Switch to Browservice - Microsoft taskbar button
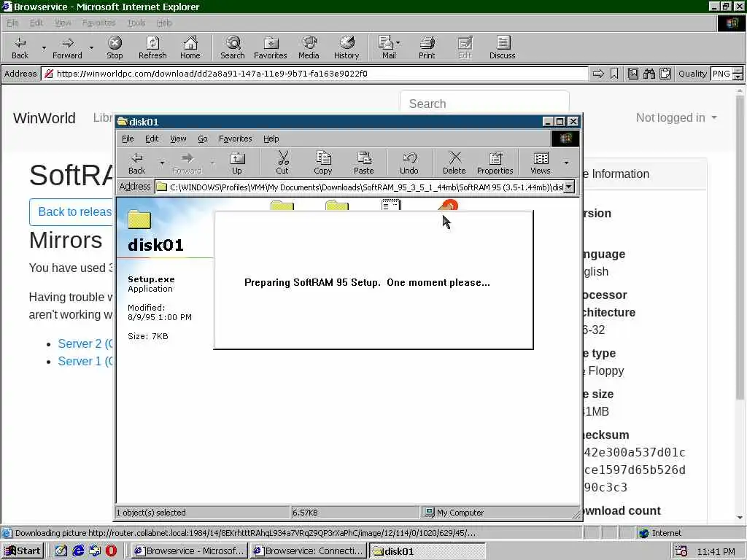747x560 pixels. pos(189,551)
